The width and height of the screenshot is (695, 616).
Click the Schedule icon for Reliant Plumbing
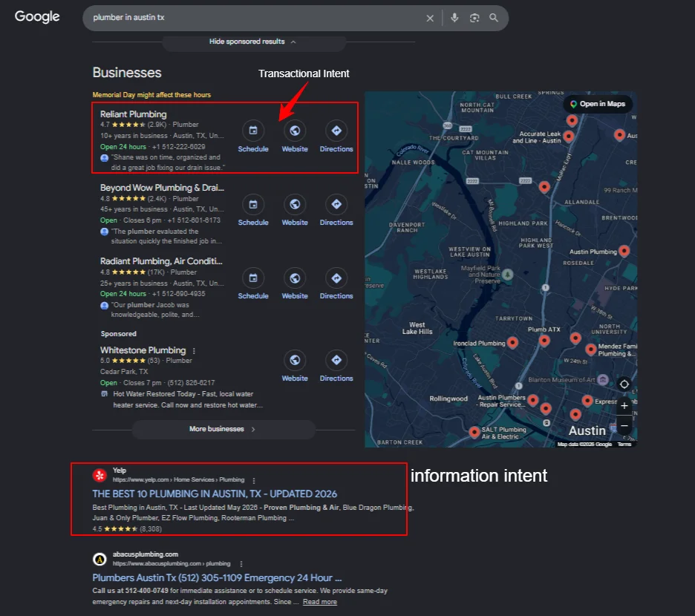(x=253, y=131)
